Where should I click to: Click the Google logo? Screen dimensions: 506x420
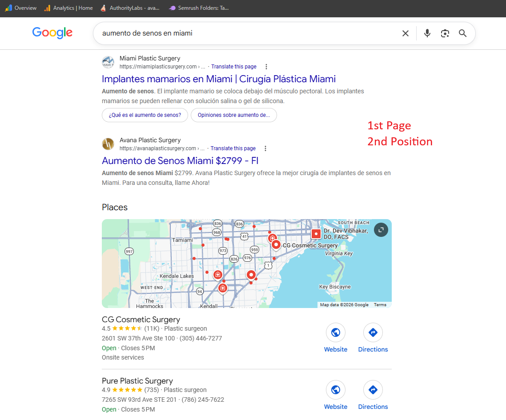(x=52, y=32)
